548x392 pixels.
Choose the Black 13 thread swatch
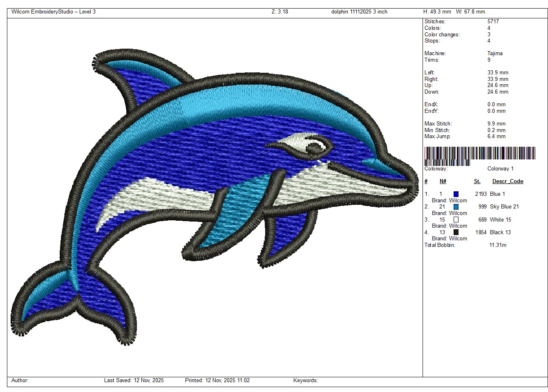456,232
